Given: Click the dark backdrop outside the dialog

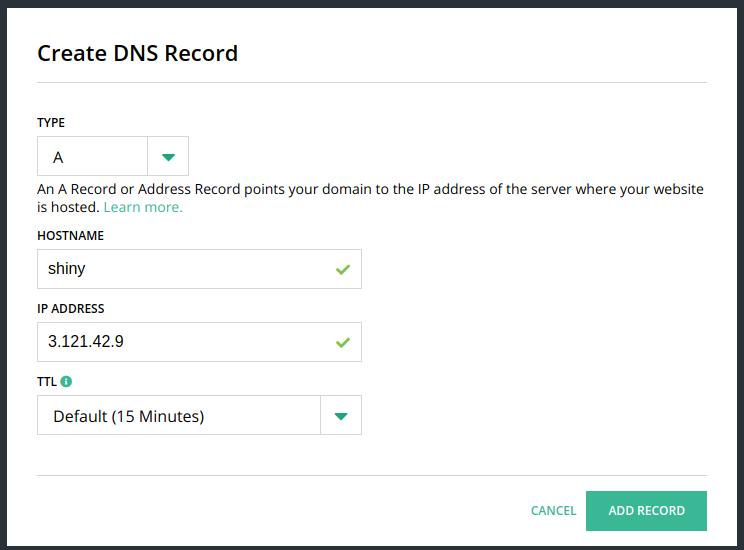Looking at the screenshot, I should point(3,275).
